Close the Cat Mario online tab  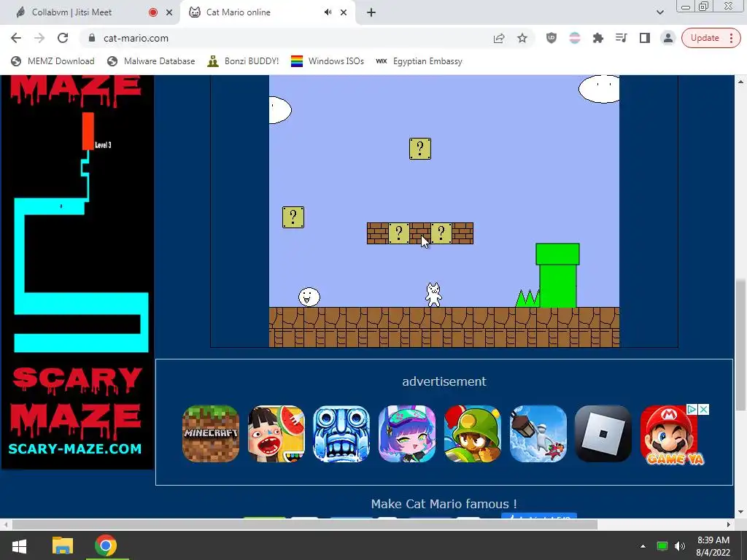point(344,12)
